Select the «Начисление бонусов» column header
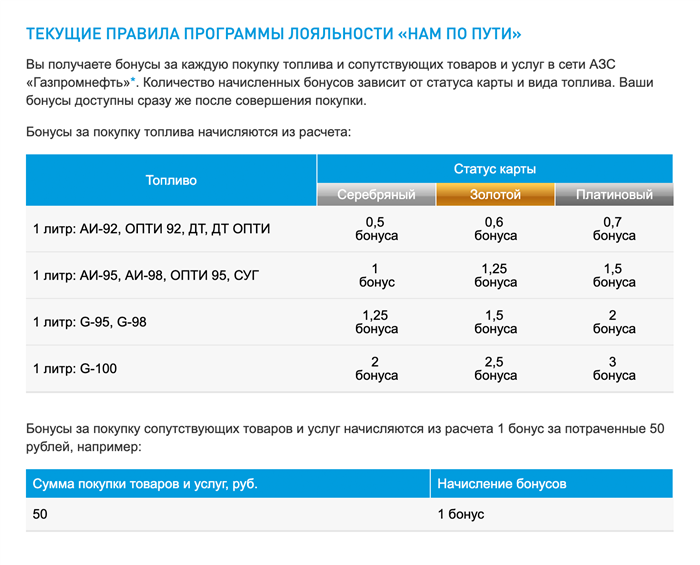Viewport: 700px width, 565px height. coord(552,484)
